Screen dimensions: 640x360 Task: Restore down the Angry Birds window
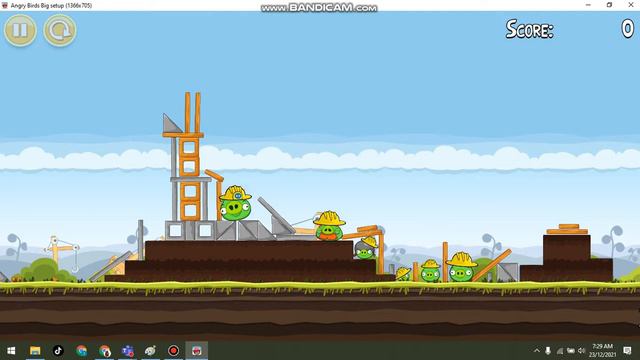(609, 5)
